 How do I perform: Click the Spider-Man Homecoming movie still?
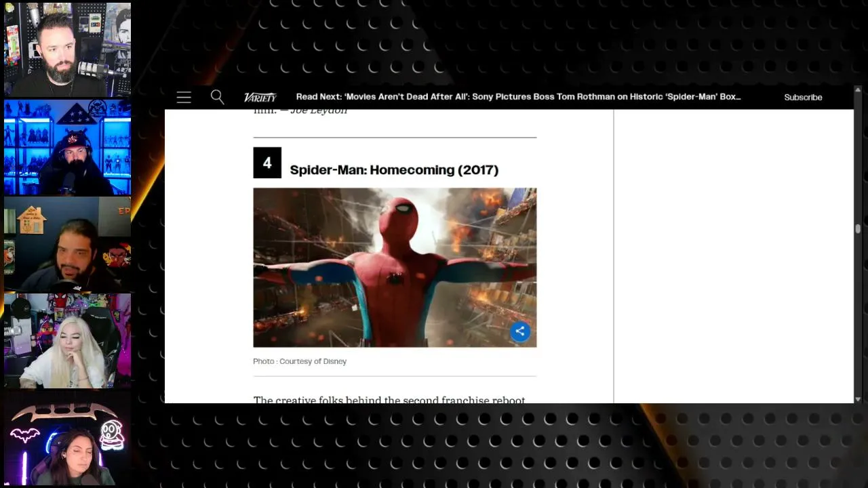(395, 268)
